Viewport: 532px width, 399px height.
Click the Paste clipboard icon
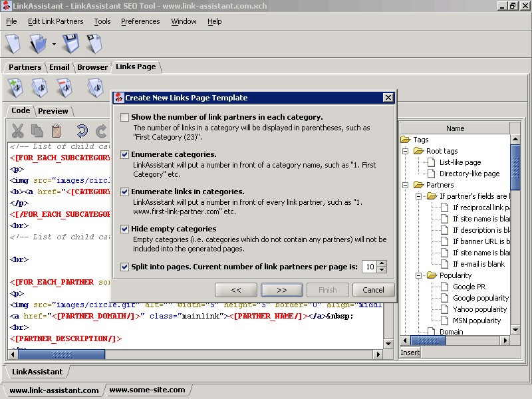[57, 131]
